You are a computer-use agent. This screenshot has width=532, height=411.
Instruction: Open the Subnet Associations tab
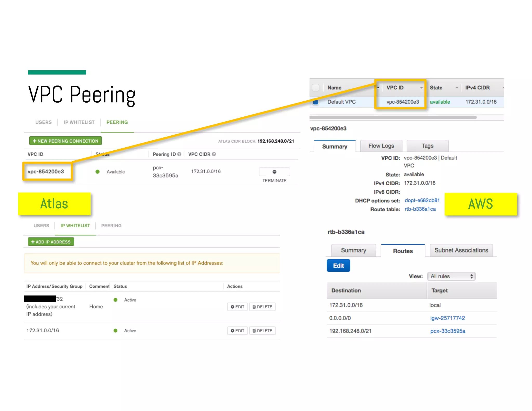click(x=461, y=250)
